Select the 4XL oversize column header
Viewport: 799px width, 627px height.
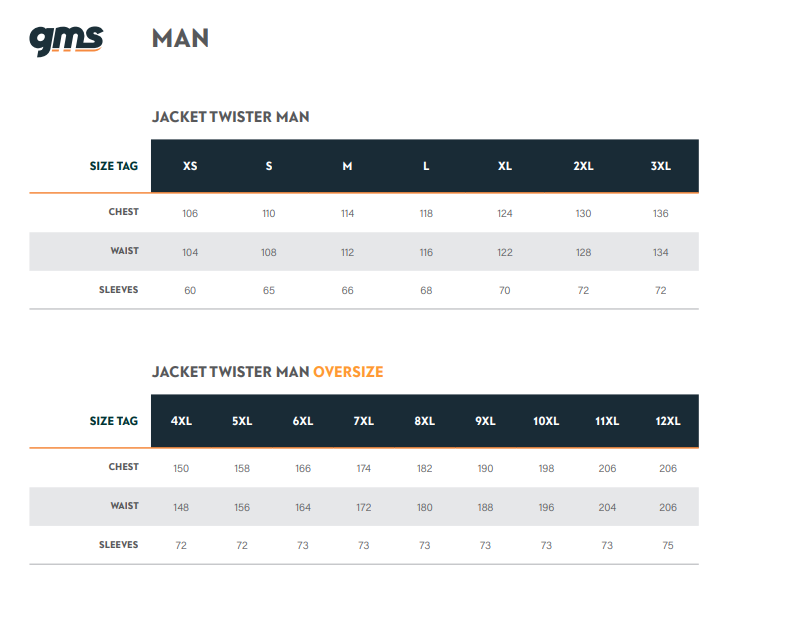pos(181,421)
